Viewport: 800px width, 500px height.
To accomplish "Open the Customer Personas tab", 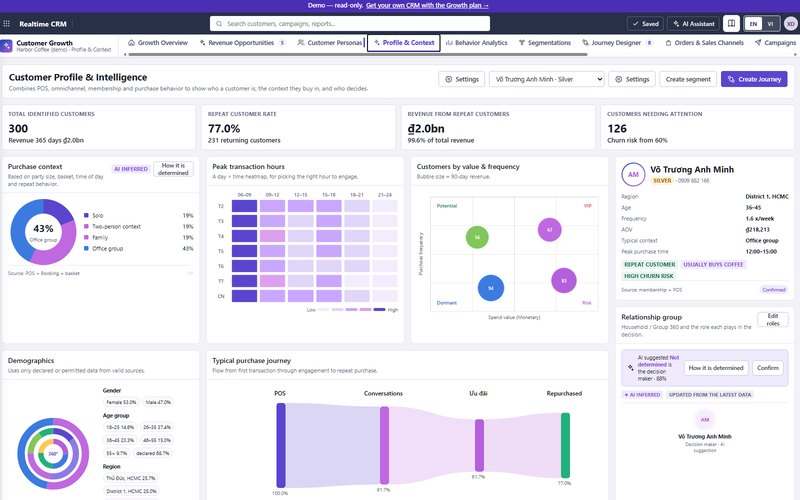I will click(330, 43).
